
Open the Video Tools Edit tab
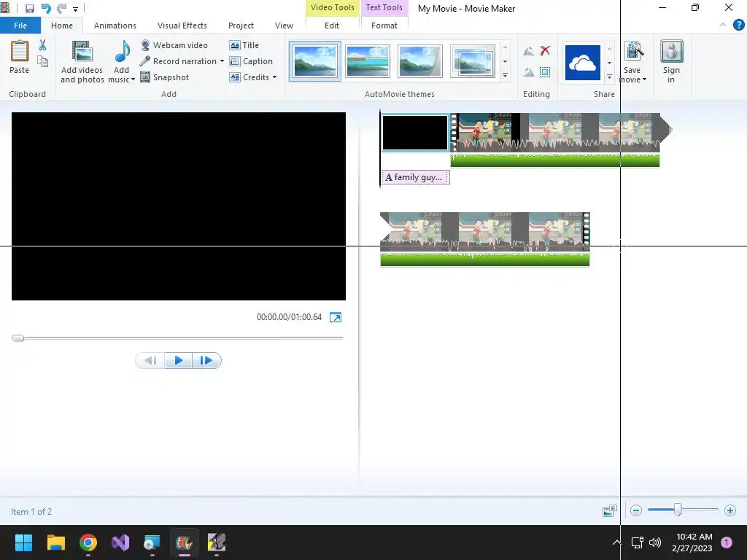[332, 26]
